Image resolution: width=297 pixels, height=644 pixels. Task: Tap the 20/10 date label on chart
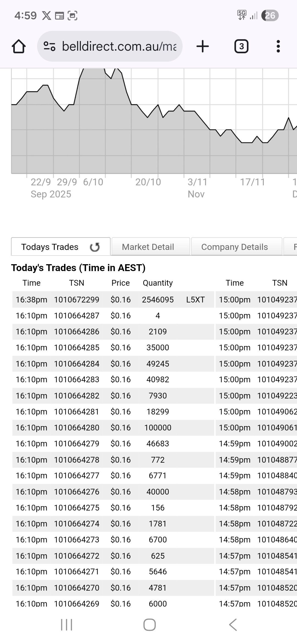pyautogui.click(x=148, y=182)
